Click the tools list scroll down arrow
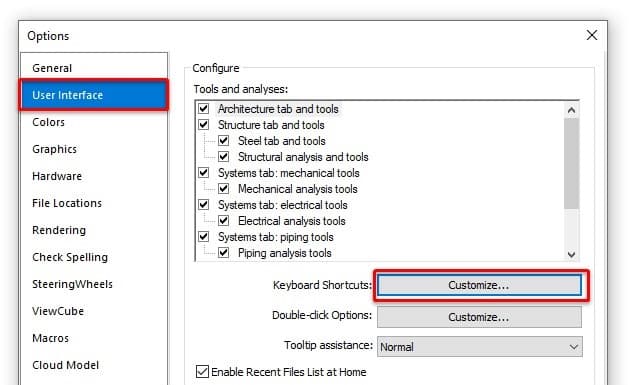632x385 pixels. click(571, 254)
